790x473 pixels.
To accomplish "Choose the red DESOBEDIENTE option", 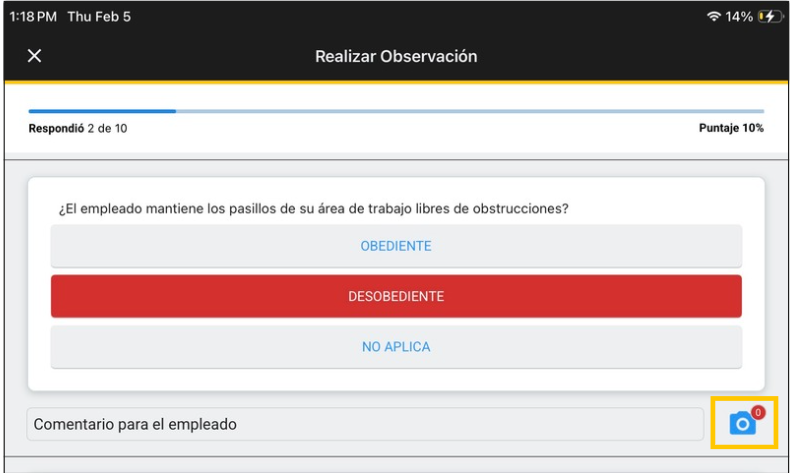I will 396,296.
